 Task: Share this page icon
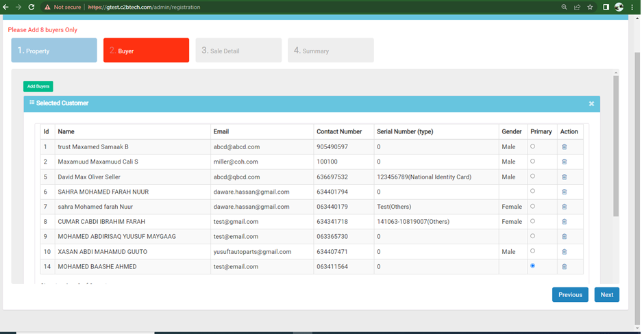pos(577,7)
